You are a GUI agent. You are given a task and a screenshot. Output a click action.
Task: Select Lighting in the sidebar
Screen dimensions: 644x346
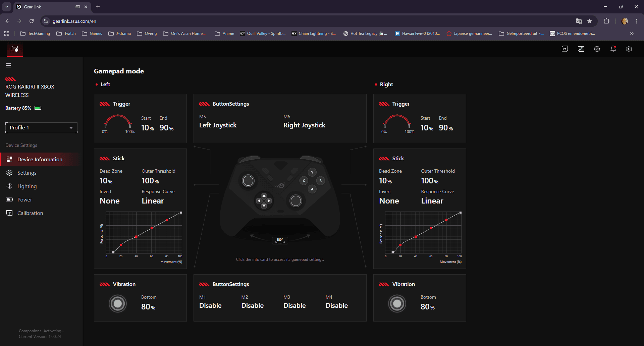(27, 186)
